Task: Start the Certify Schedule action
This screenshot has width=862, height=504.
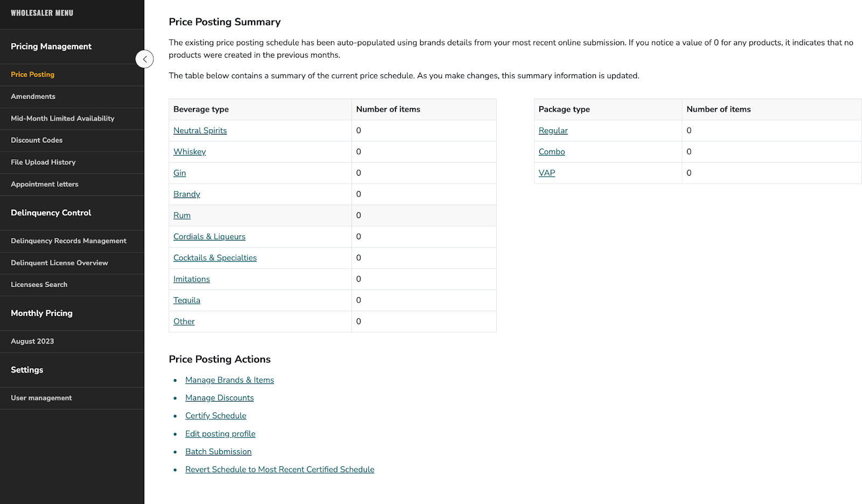Action: point(215,415)
